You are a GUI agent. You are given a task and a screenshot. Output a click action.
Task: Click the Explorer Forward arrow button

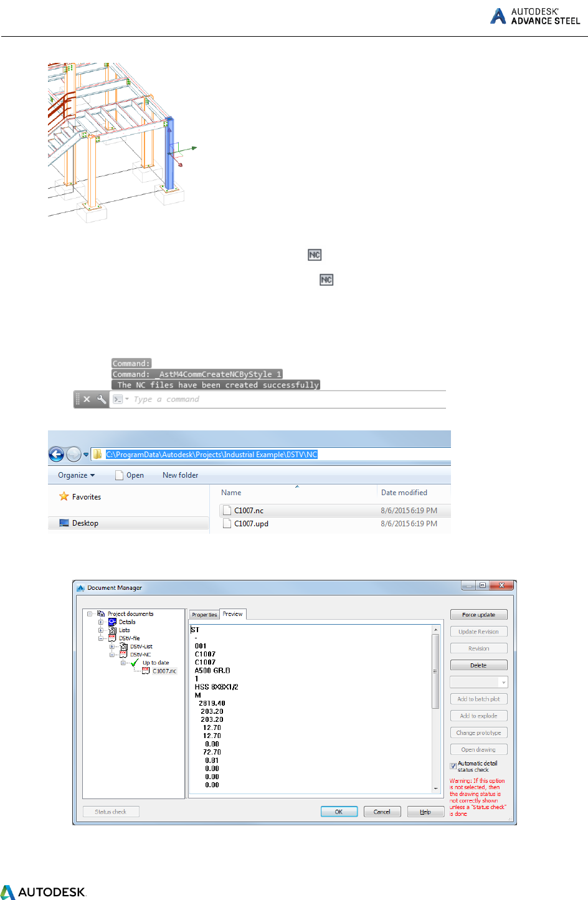(x=73, y=454)
